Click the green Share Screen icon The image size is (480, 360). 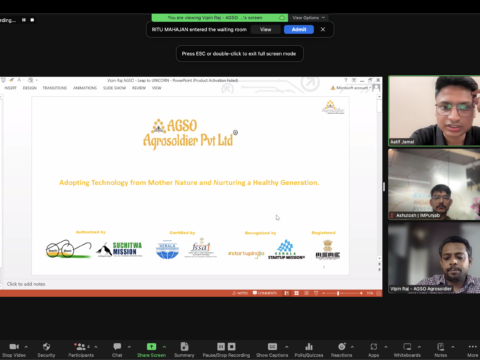pyautogui.click(x=151, y=347)
